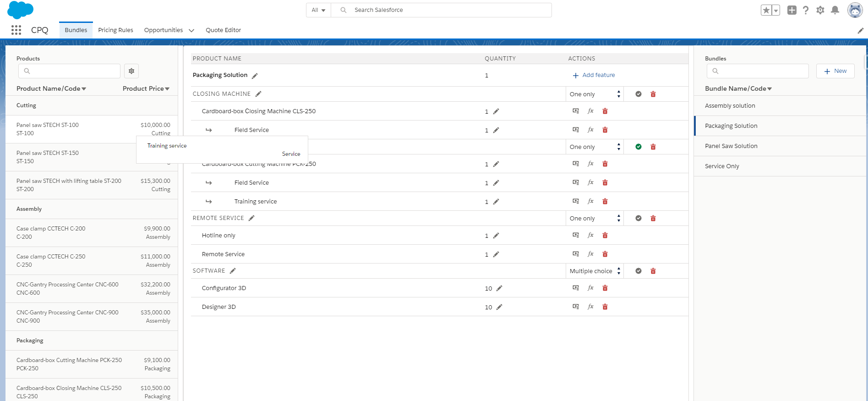
Task: Edit the SOFTWARE feature name
Action: point(233,271)
